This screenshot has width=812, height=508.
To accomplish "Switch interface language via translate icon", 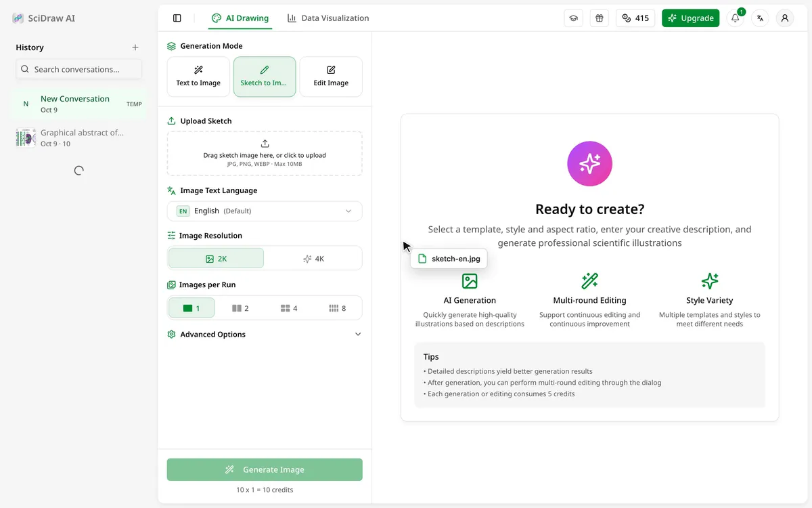I will click(761, 18).
